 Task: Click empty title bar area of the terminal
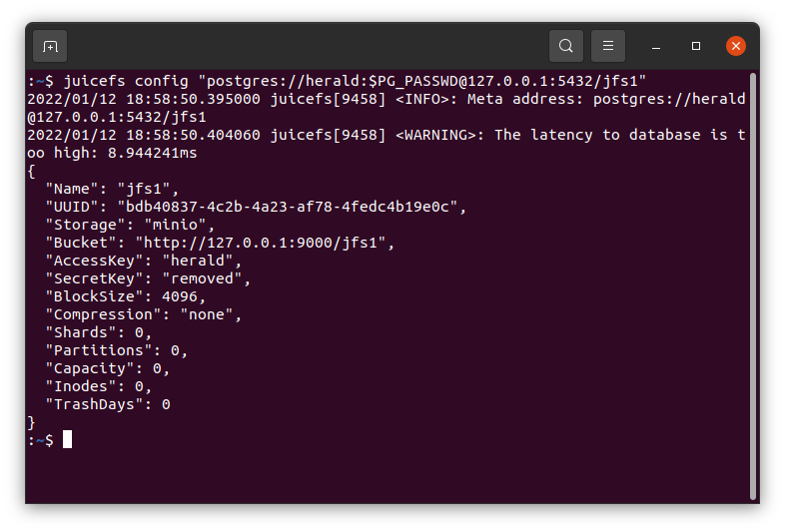click(x=306, y=46)
